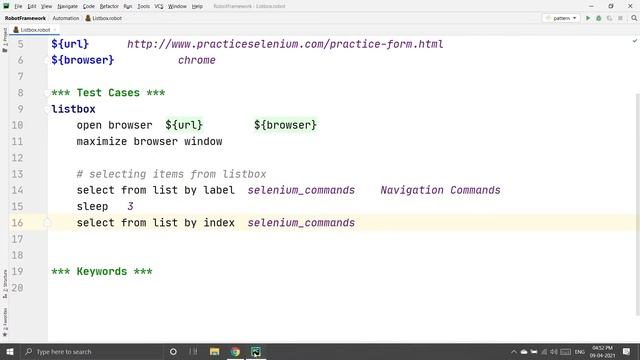640x360 pixels.
Task: Show hidden system tray icons
Action: coord(514,352)
